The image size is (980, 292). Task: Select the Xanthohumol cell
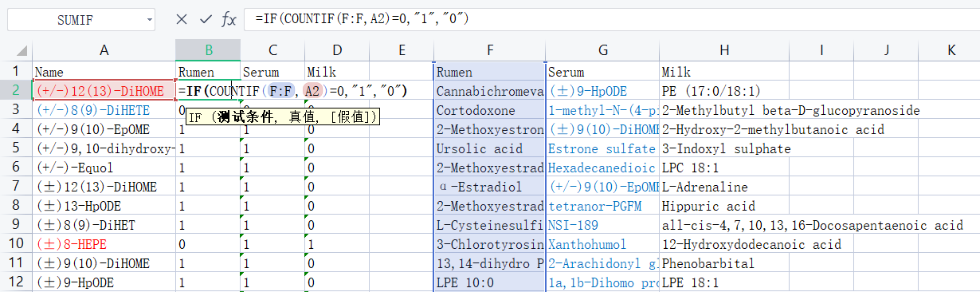point(602,244)
